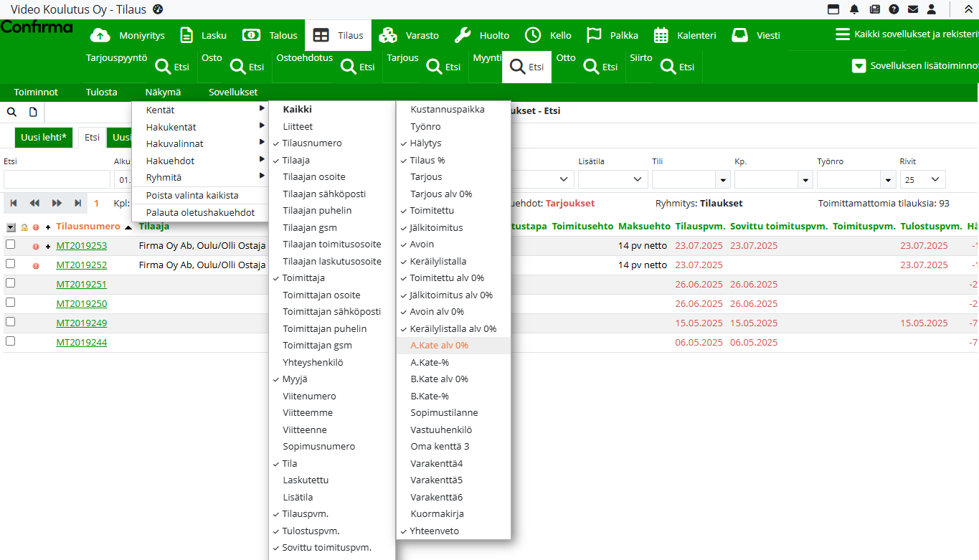This screenshot has width=979, height=560.
Task: Open the Varasto warehouse module icon
Action: 388,35
